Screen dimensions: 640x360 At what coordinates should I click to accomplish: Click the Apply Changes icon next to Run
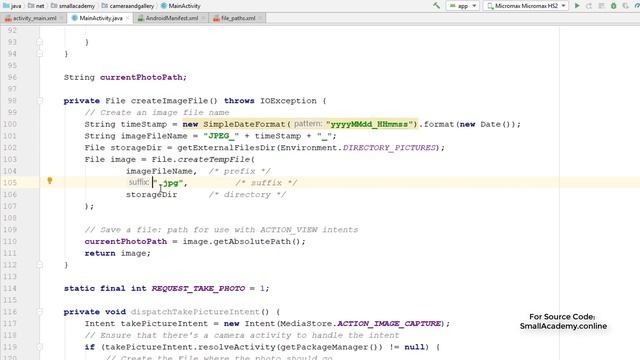pos(589,6)
